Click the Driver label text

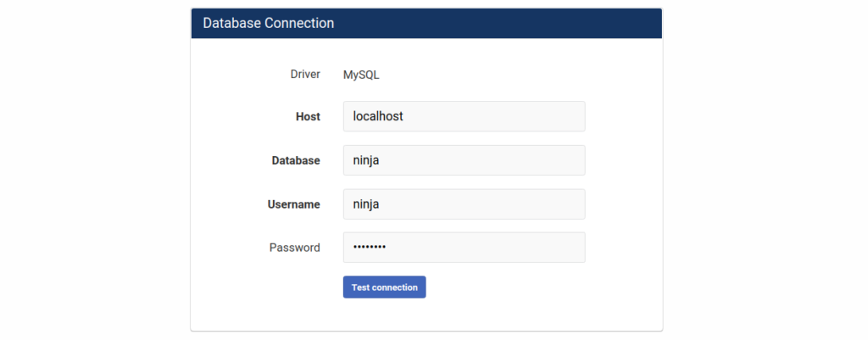point(305,75)
